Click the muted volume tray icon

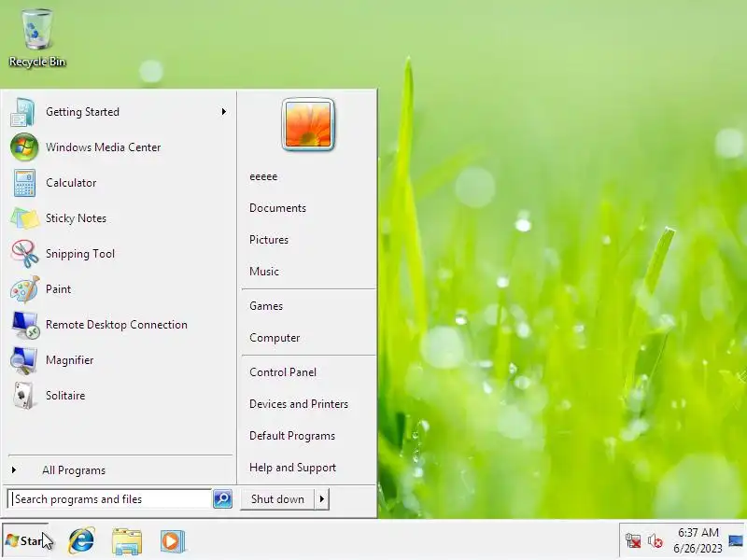click(655, 541)
